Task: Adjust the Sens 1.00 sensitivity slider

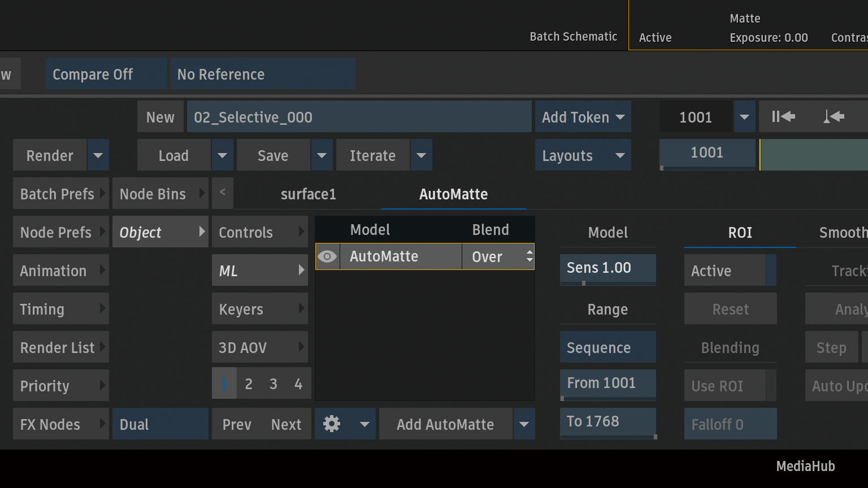Action: pyautogui.click(x=607, y=268)
